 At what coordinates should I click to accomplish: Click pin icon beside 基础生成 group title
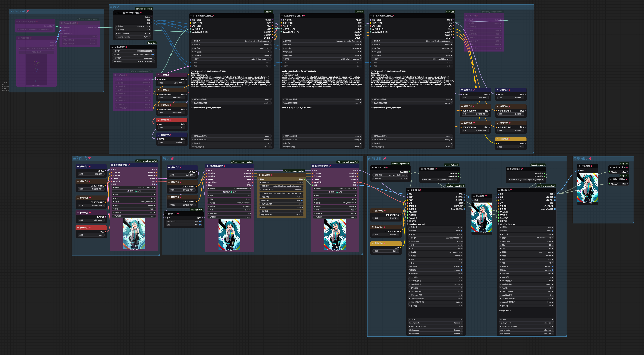(x=90, y=158)
